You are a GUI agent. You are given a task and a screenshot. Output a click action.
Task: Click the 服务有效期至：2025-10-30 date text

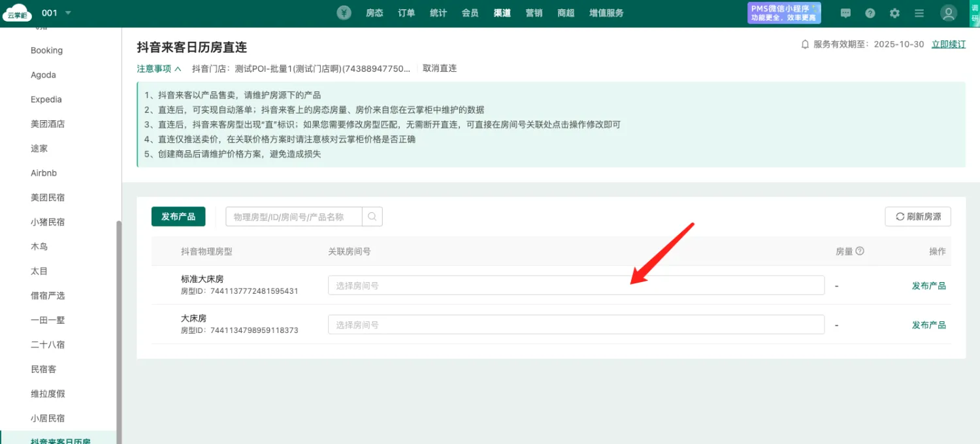coord(869,44)
